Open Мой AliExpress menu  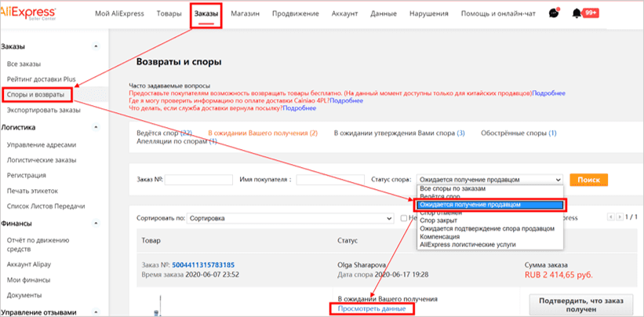click(119, 13)
